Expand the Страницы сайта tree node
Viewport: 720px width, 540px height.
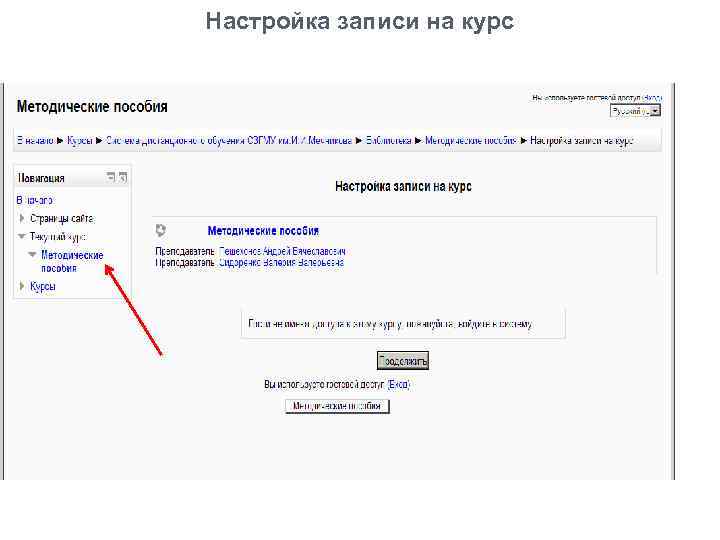pos(22,219)
